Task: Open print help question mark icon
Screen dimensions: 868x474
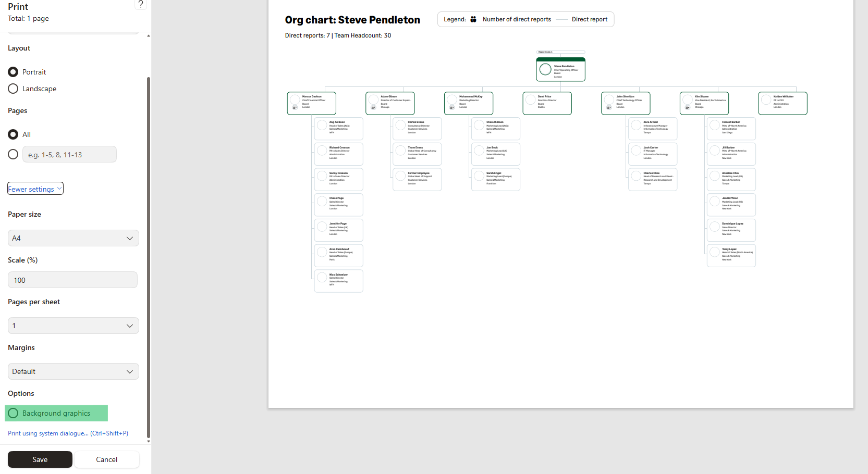Action: point(140,4)
